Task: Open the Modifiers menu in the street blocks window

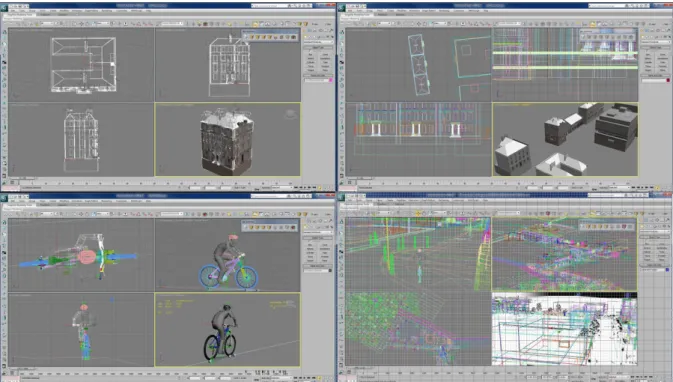Action: [x=402, y=10]
